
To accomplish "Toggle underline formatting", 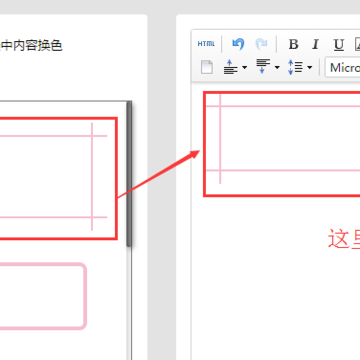I will pyautogui.click(x=339, y=45).
